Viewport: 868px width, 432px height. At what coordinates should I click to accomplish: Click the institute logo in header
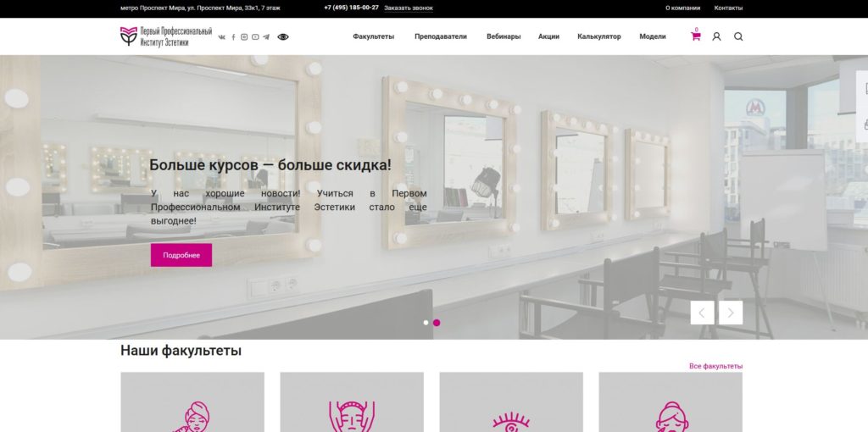[166, 36]
